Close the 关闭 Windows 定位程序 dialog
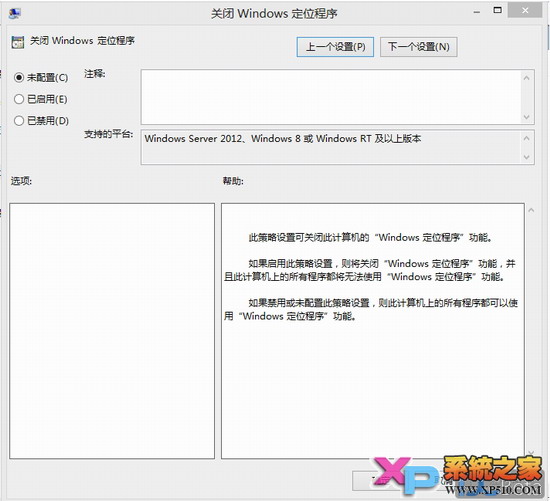 tap(525, 11)
